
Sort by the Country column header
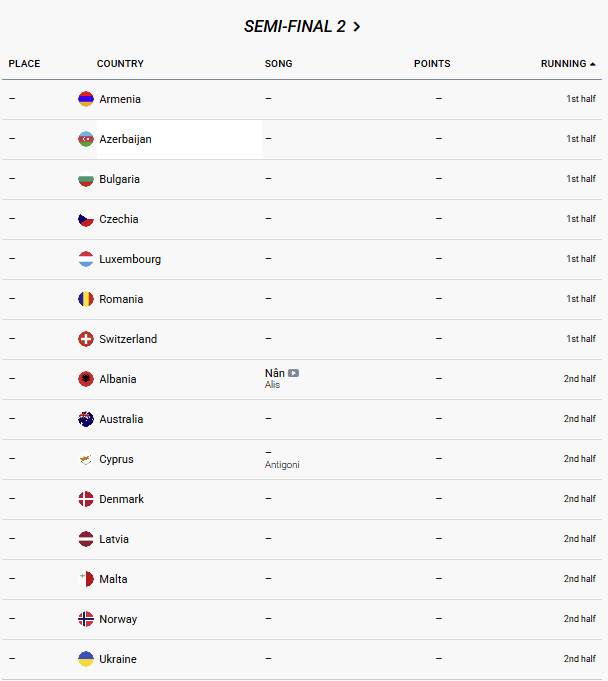pyautogui.click(x=120, y=64)
